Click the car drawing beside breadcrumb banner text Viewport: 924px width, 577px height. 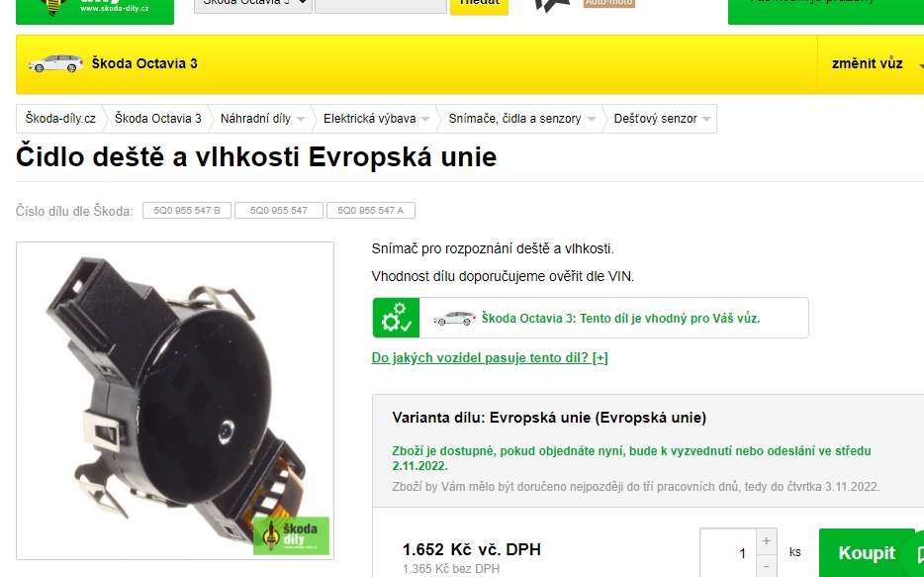(x=57, y=63)
